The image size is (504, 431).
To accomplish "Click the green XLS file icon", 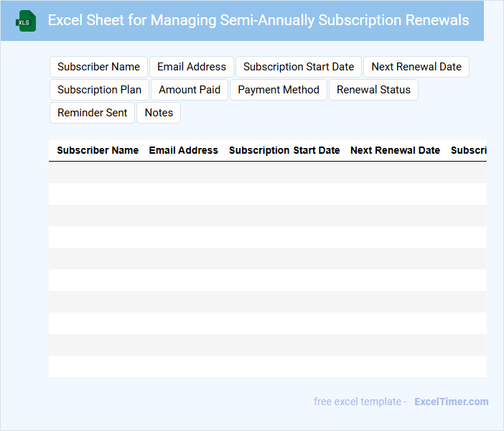I will pyautogui.click(x=26, y=21).
